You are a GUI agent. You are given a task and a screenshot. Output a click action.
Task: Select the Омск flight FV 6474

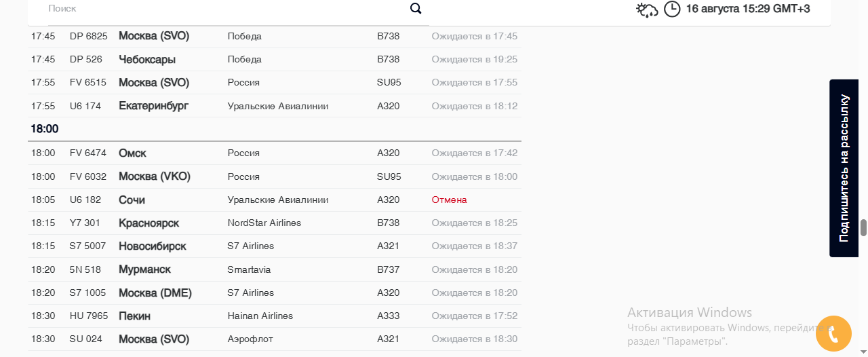tap(275, 153)
